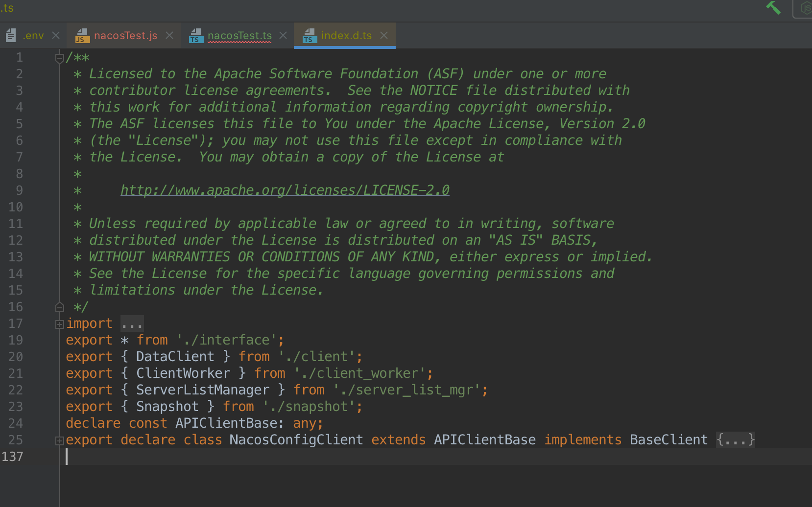The width and height of the screenshot is (812, 507).
Task: Switch to the .env tab
Action: pyautogui.click(x=33, y=36)
